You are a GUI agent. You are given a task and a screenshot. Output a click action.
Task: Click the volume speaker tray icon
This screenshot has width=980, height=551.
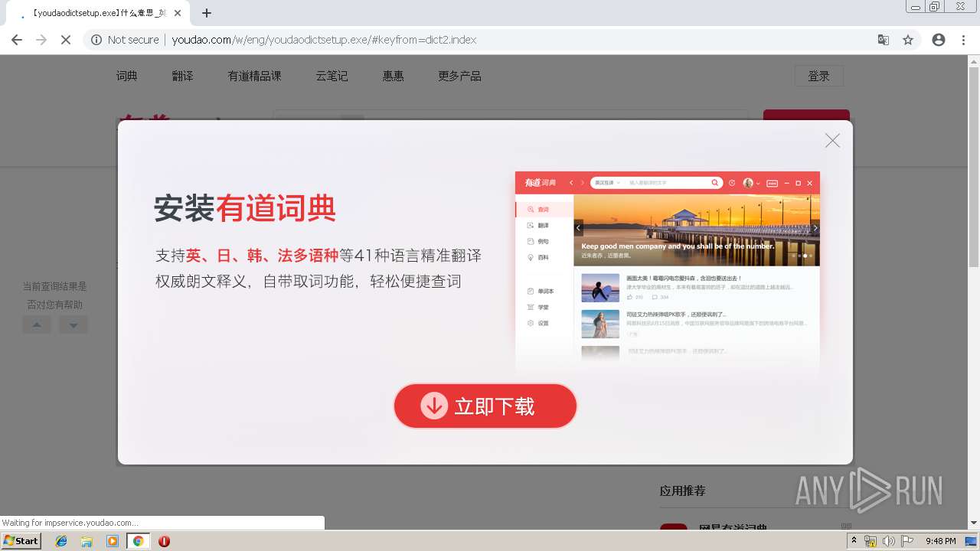click(888, 541)
